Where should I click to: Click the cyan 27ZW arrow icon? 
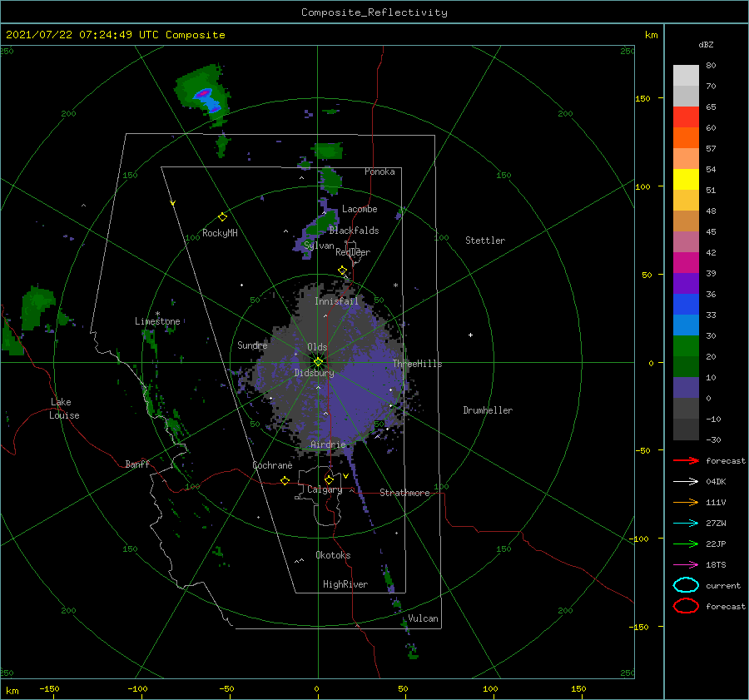(686, 524)
